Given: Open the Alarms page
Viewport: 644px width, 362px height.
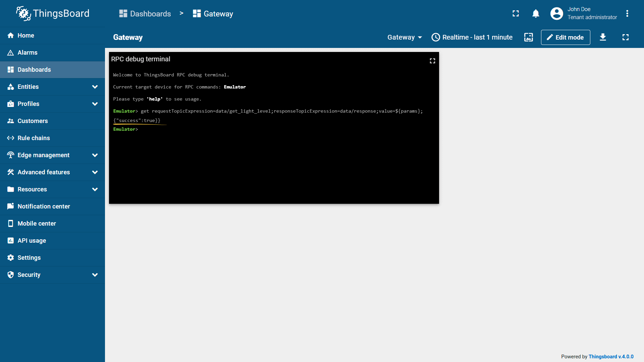Looking at the screenshot, I should (52, 53).
